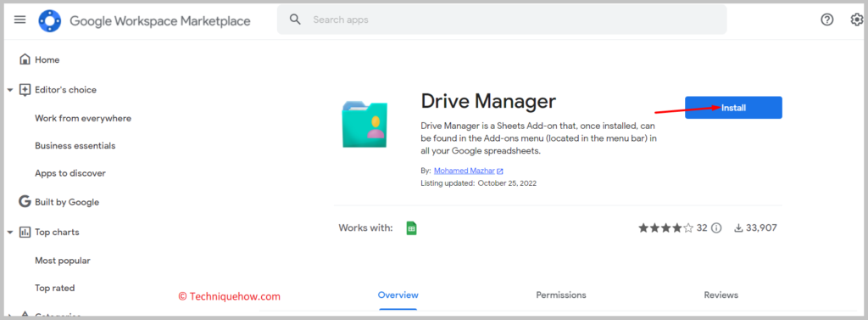Click the Editor's choice label
The height and width of the screenshot is (320, 868).
[x=65, y=90]
